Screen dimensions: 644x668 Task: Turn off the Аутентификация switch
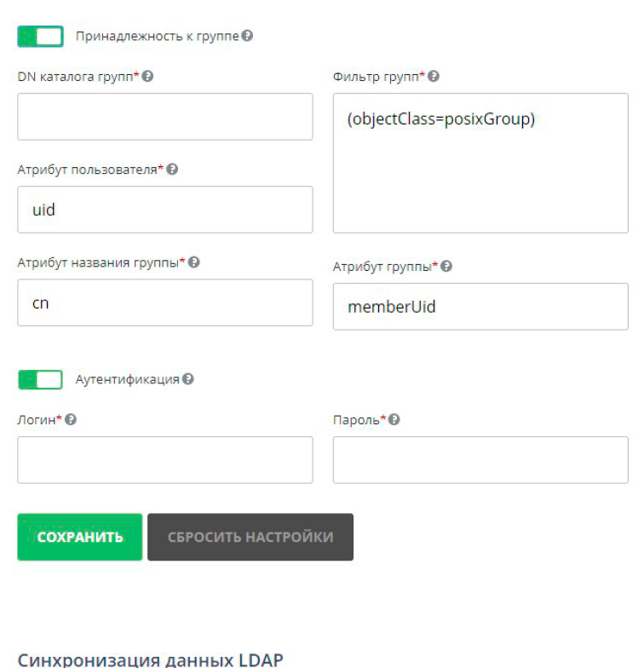pos(40,379)
